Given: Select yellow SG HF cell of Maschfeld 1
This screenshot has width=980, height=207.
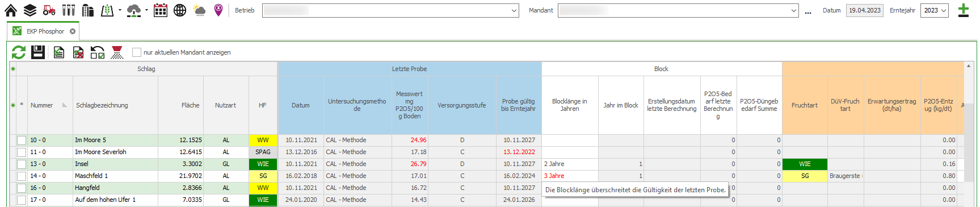Looking at the screenshot, I should pos(263,176).
